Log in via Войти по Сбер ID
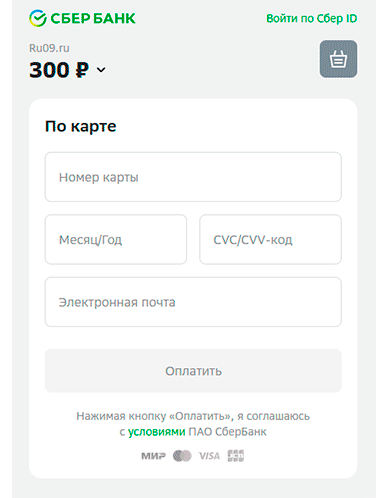 click(x=311, y=18)
